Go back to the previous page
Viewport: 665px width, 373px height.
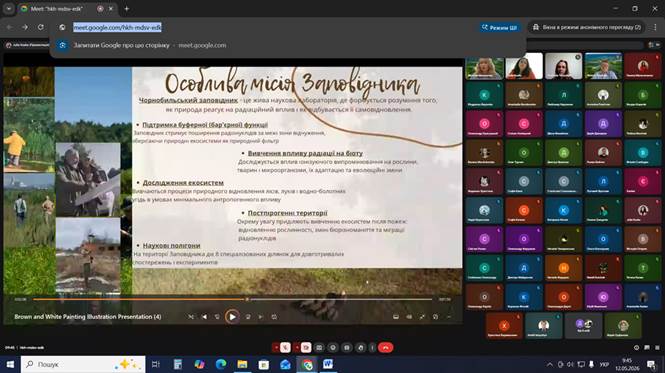tap(9, 27)
